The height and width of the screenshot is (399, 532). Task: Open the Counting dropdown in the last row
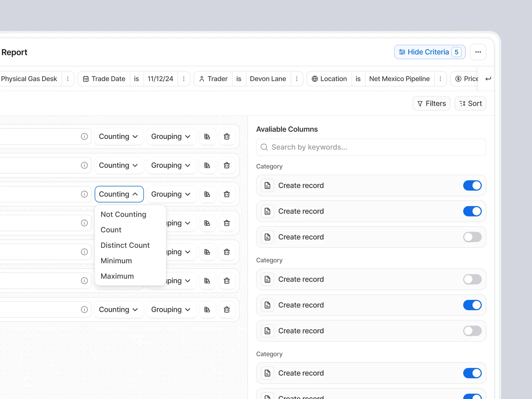(x=119, y=310)
